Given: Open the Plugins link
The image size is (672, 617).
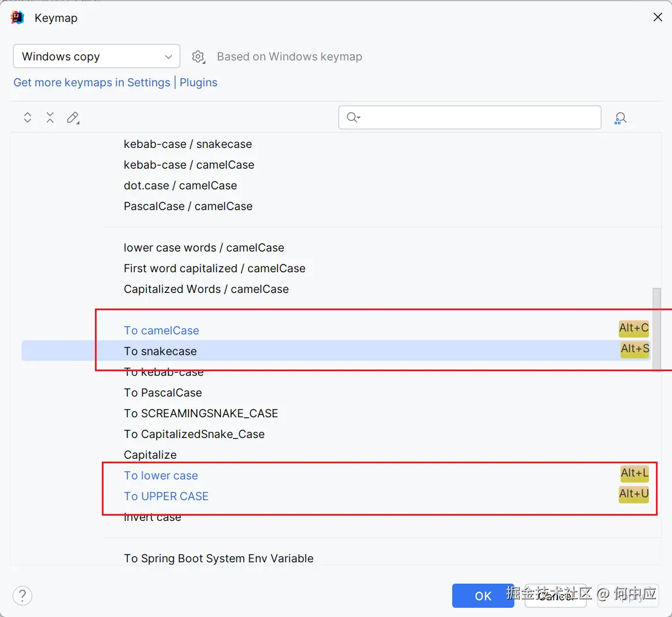Looking at the screenshot, I should click(x=198, y=82).
